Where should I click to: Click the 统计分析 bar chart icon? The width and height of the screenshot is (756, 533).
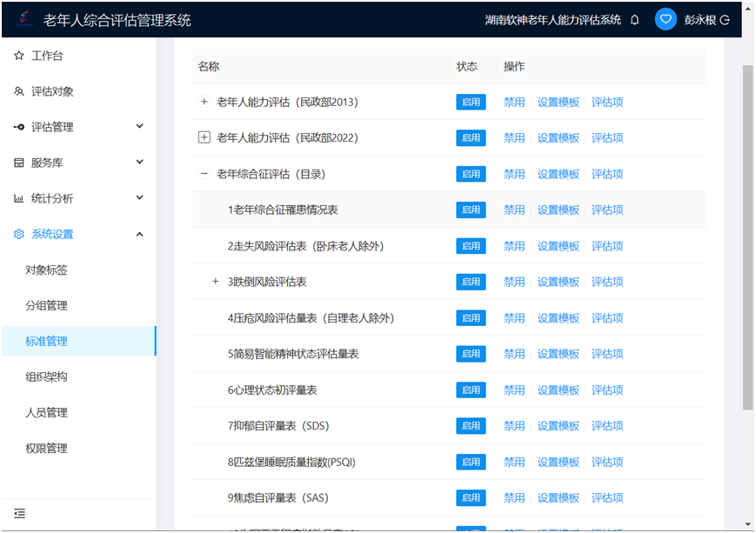[19, 198]
